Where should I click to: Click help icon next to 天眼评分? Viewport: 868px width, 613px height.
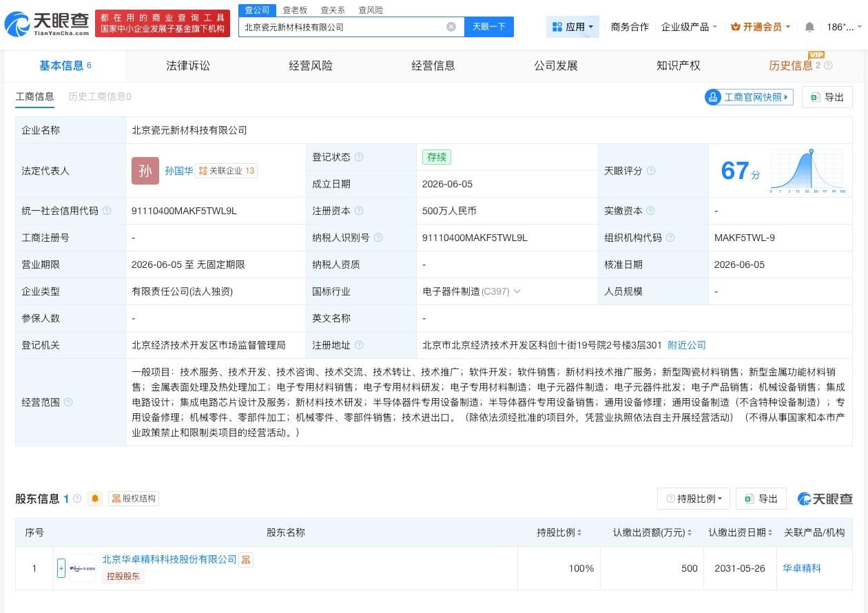[651, 171]
